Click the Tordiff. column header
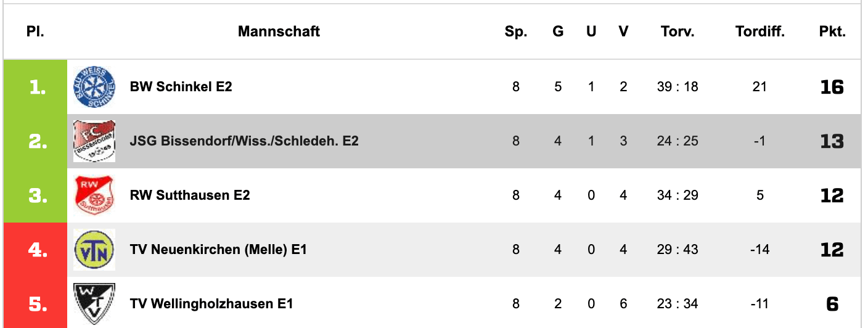Image resolution: width=868 pixels, height=328 pixels. coord(760,31)
